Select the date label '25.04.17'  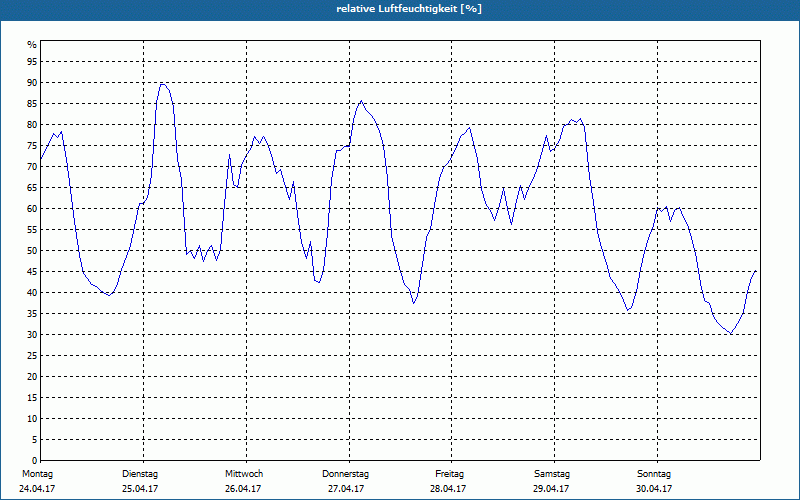pyautogui.click(x=140, y=489)
